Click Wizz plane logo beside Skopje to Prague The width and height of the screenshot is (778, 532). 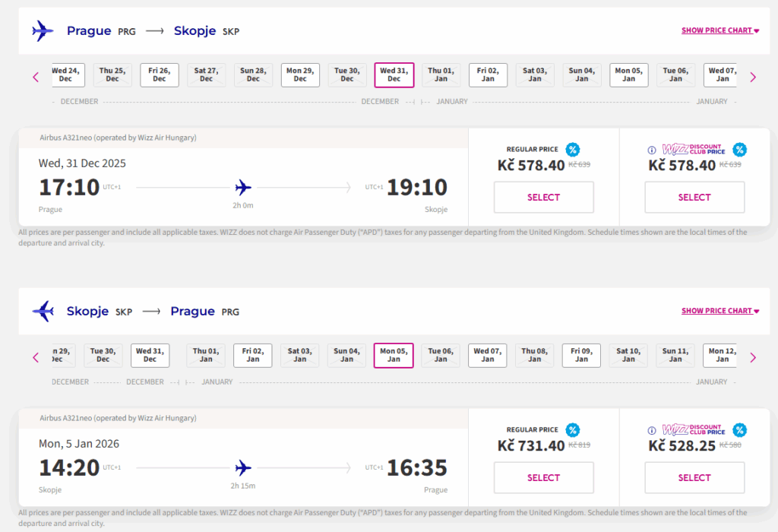click(43, 312)
